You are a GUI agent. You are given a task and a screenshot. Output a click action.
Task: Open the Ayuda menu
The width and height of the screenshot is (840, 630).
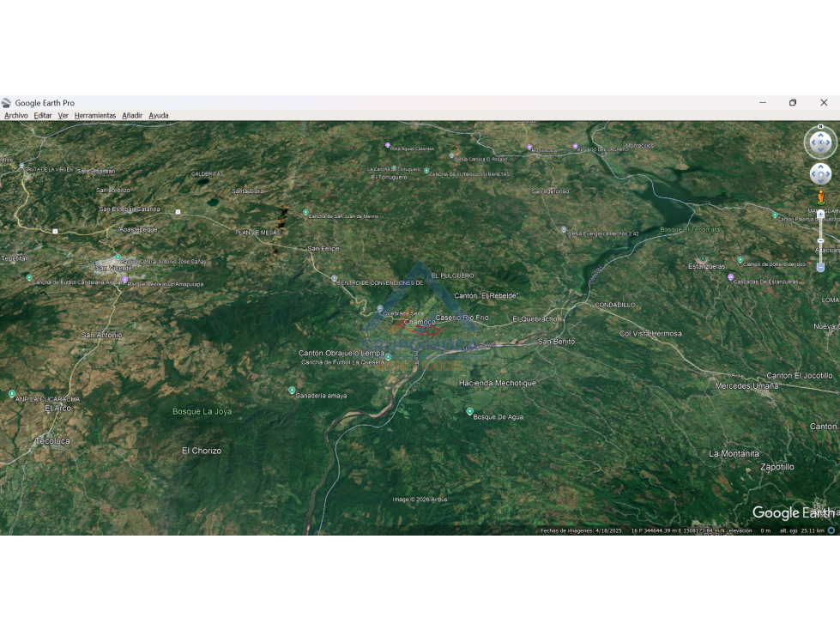tap(159, 115)
